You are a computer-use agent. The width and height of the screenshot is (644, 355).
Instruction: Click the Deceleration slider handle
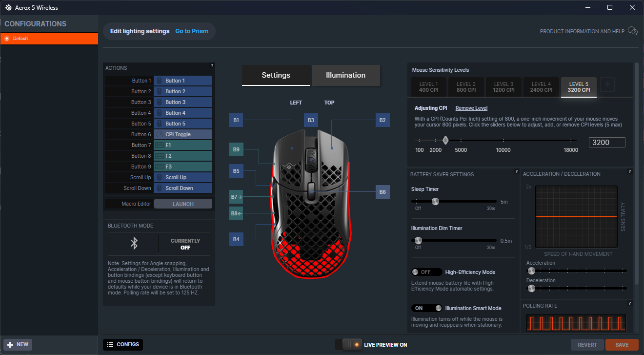pyautogui.click(x=531, y=288)
